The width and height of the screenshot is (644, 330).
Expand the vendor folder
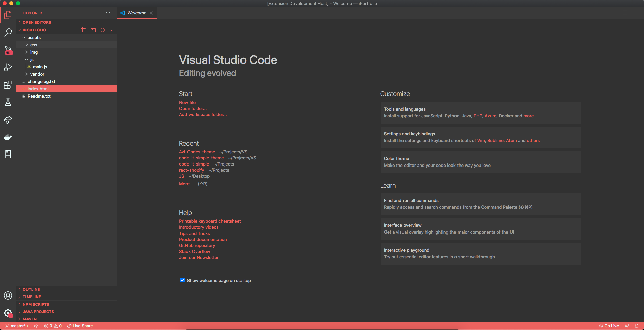(x=66, y=74)
